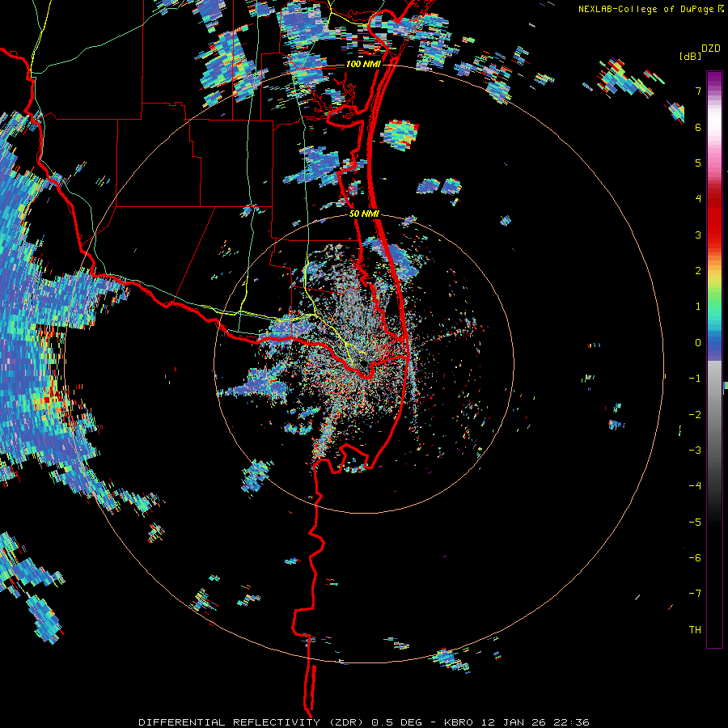Select the 6 value on the scale
Screen dimensions: 728x728
(x=698, y=127)
